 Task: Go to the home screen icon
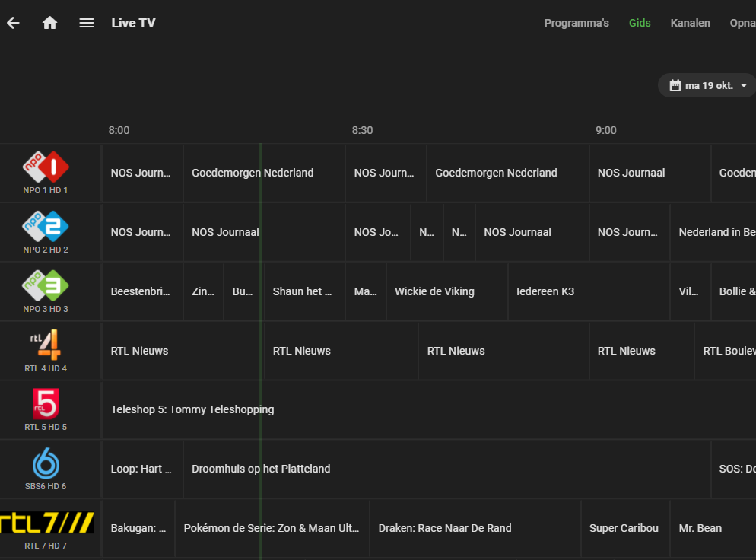click(50, 23)
